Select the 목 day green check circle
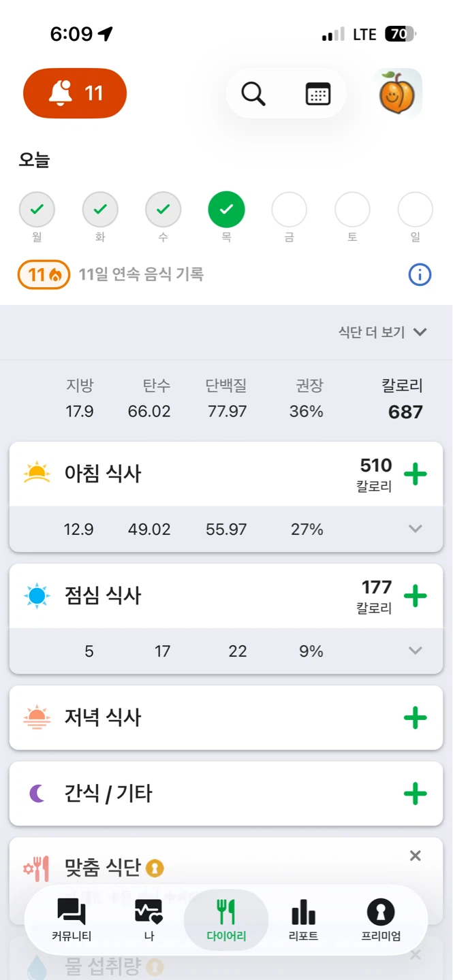 point(226,210)
